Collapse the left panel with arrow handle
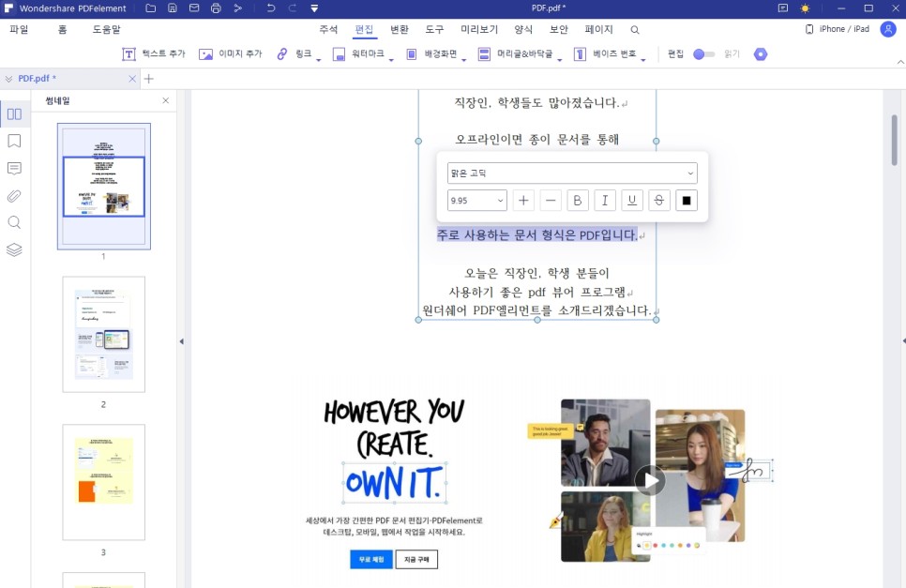This screenshot has width=906, height=588. pos(181,341)
